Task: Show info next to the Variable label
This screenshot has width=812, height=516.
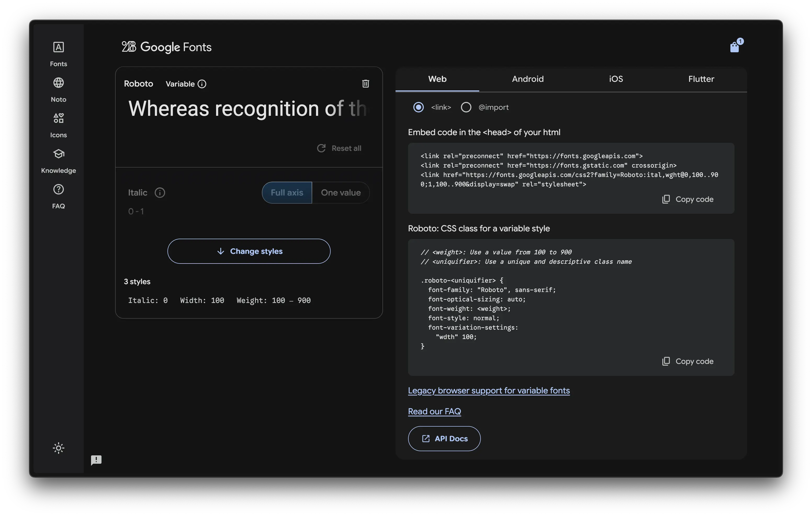Action: click(x=202, y=84)
